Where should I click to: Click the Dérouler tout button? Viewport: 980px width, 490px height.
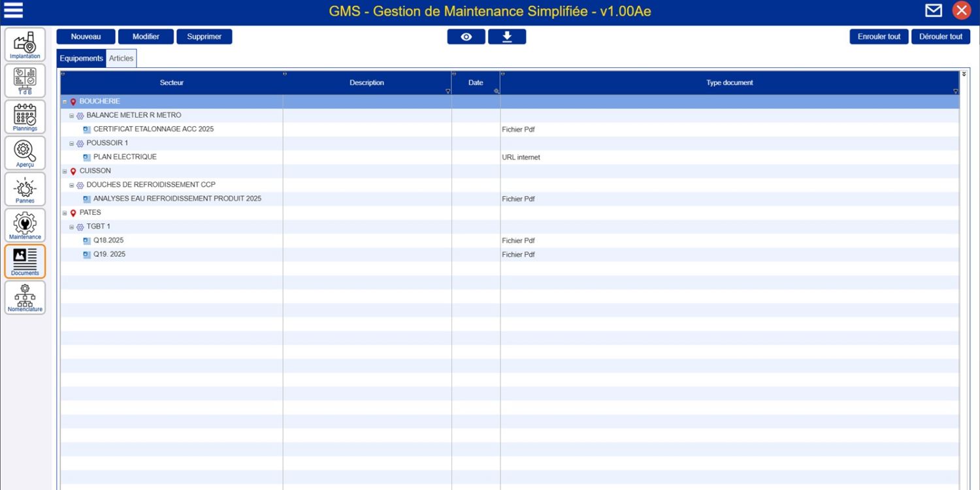pos(940,37)
